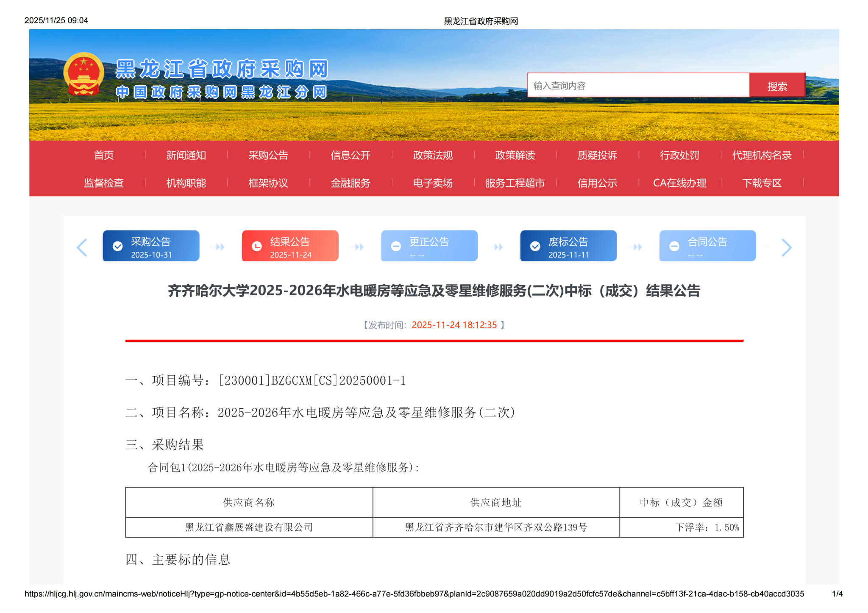Open the 废标公告 dated 2025-11-11
Screen dimensions: 868x613
[568, 246]
